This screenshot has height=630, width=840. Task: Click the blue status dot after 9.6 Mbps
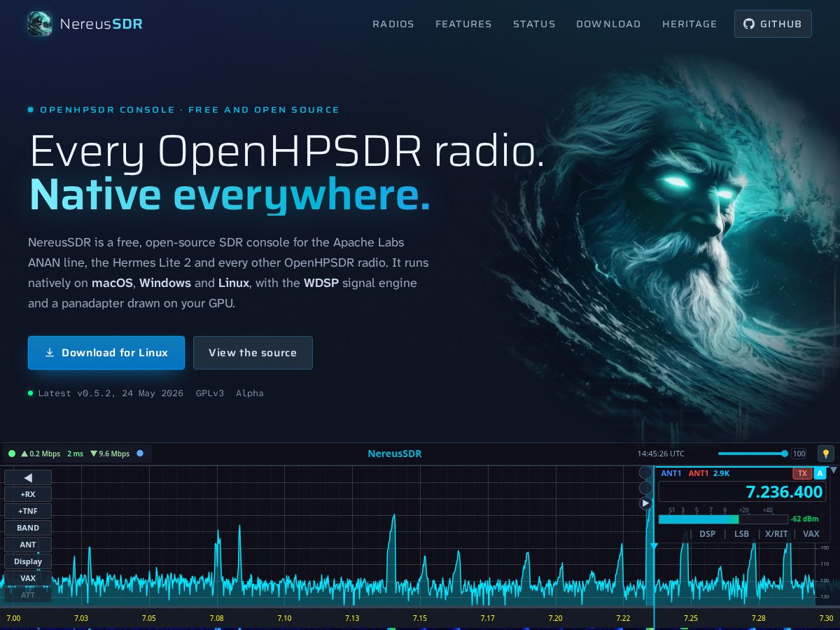[140, 454]
